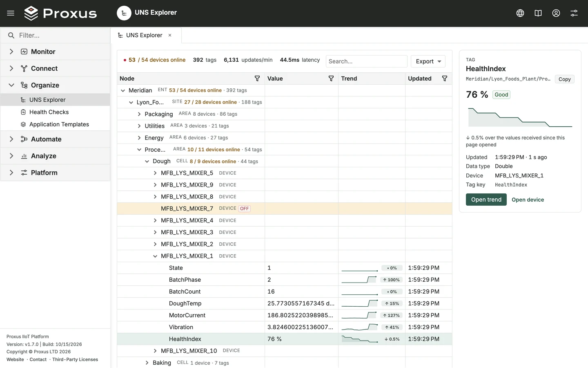Click the Open trend button
Image resolution: width=588 pixels, height=368 pixels.
pyautogui.click(x=486, y=200)
